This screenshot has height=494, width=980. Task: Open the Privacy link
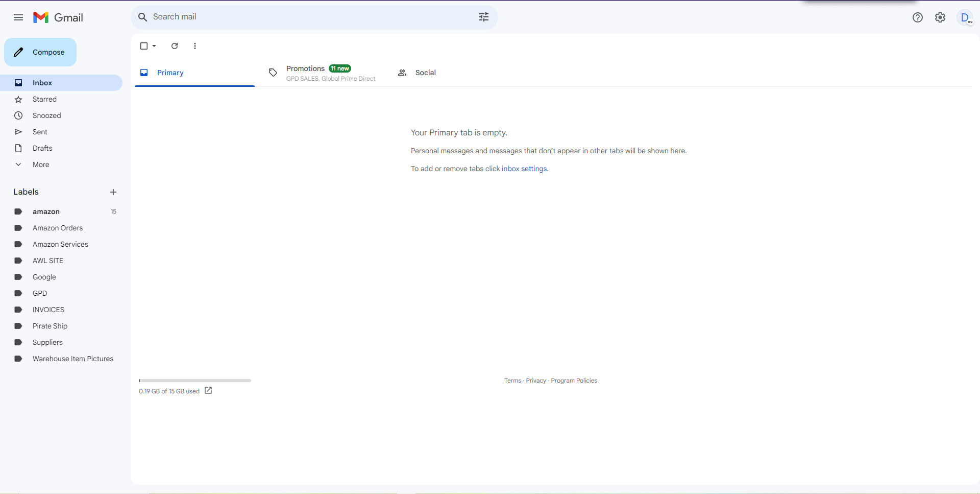coord(536,381)
